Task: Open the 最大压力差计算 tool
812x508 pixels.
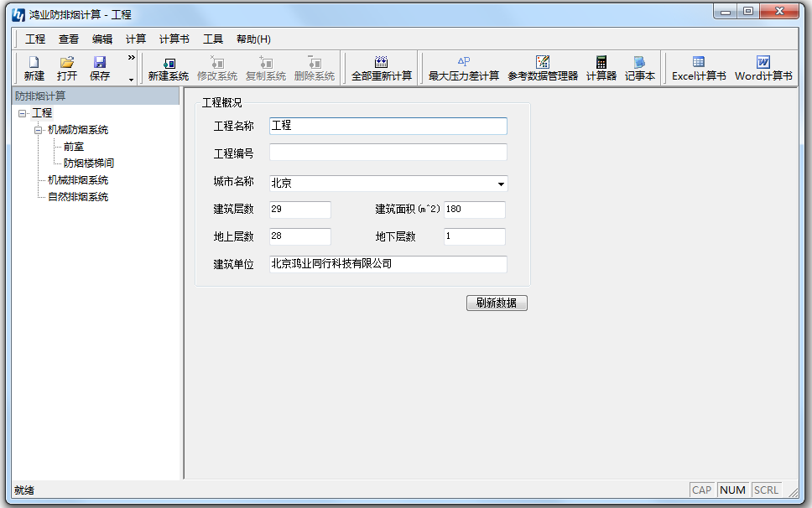Action: point(463,67)
